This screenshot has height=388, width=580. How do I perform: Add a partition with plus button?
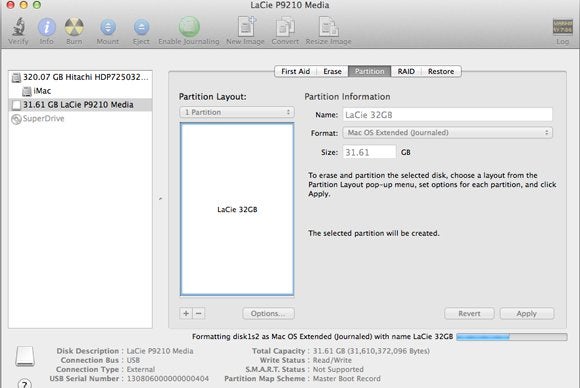click(186, 313)
